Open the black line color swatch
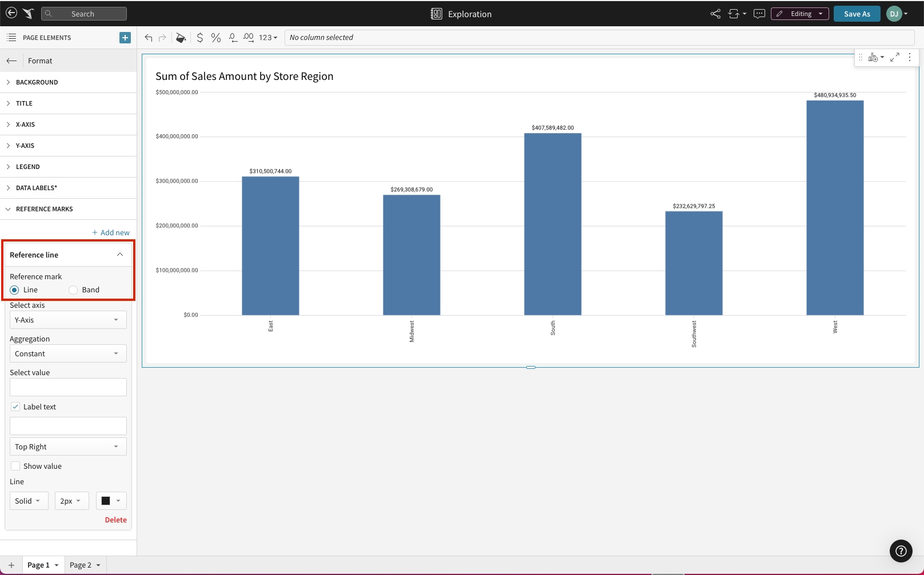 pyautogui.click(x=111, y=501)
